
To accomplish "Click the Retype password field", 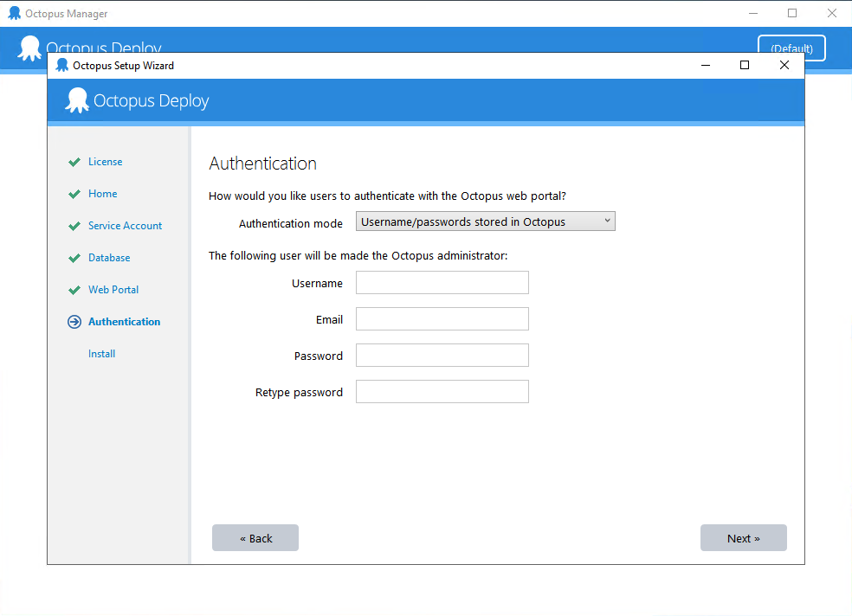I will (442, 392).
